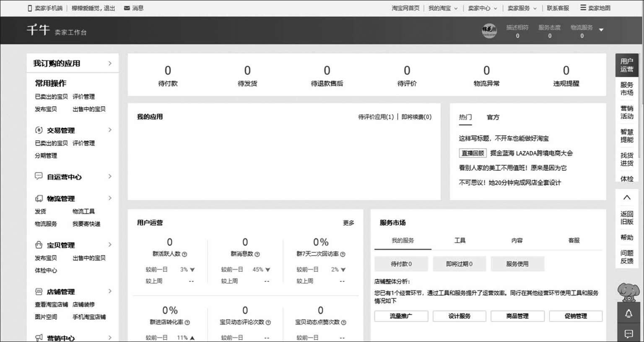Image resolution: width=644 pixels, height=342 pixels.
Task: Click the help icon beside 群活跃人数
Action: tap(184, 254)
